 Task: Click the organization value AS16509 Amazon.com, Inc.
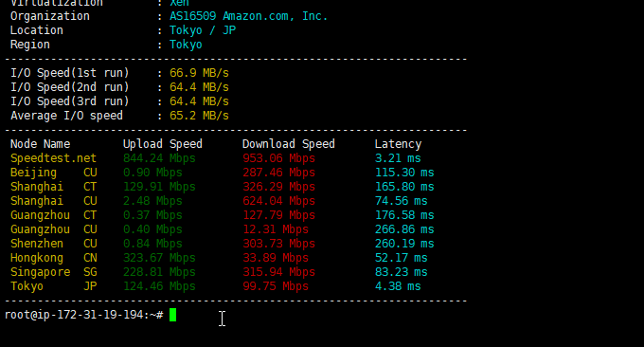(248, 16)
